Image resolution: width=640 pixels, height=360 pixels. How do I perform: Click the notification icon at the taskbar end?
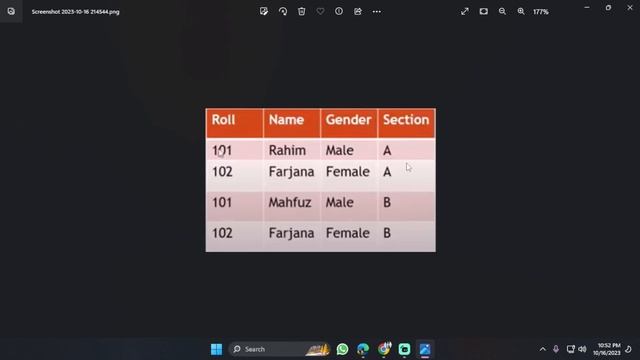pyautogui.click(x=629, y=349)
